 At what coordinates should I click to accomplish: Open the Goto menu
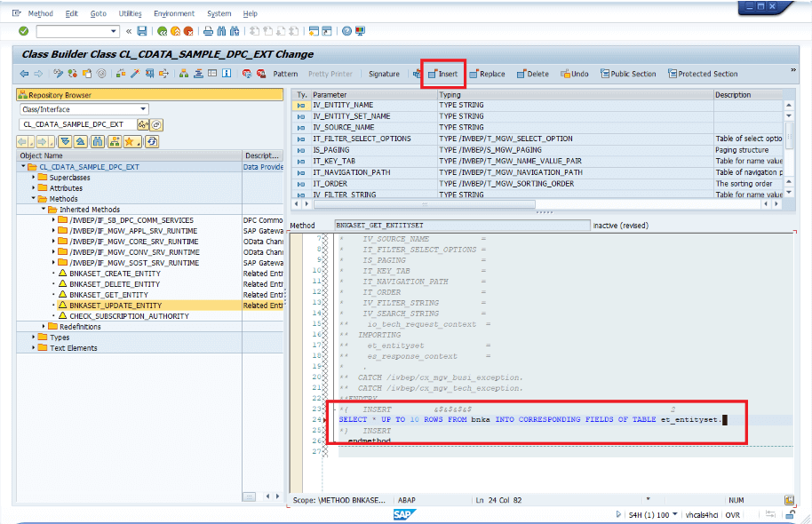pos(98,14)
